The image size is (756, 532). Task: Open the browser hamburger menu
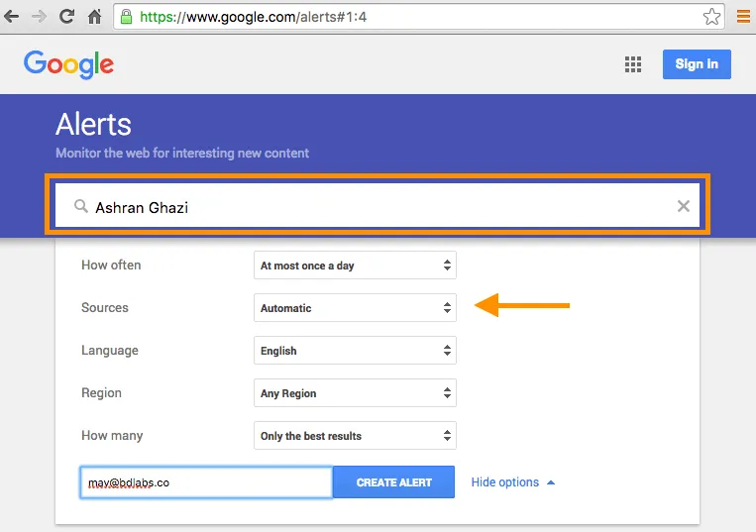743,17
